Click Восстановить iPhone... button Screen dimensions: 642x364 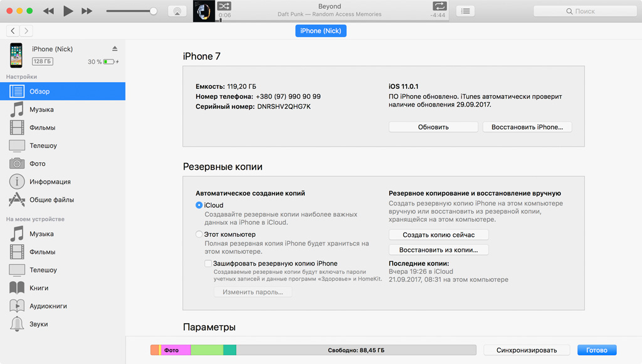527,127
